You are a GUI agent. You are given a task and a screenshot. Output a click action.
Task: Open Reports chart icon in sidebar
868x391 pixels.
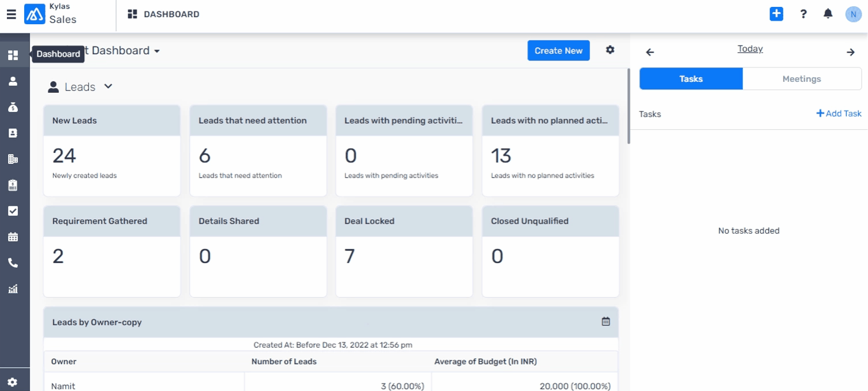click(x=13, y=289)
